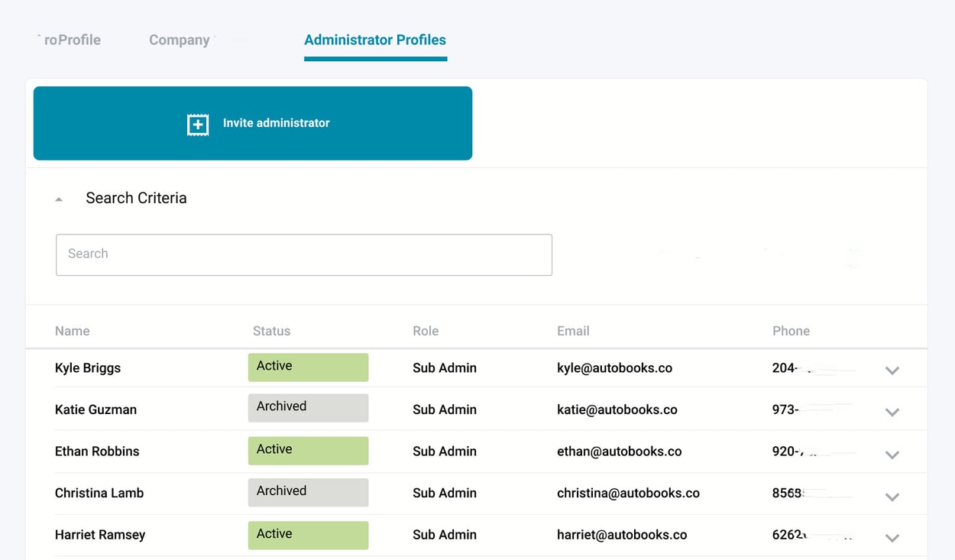Screen dimensions: 955x560
Task: Expand Christina Lamb row details chevron
Action: click(892, 497)
